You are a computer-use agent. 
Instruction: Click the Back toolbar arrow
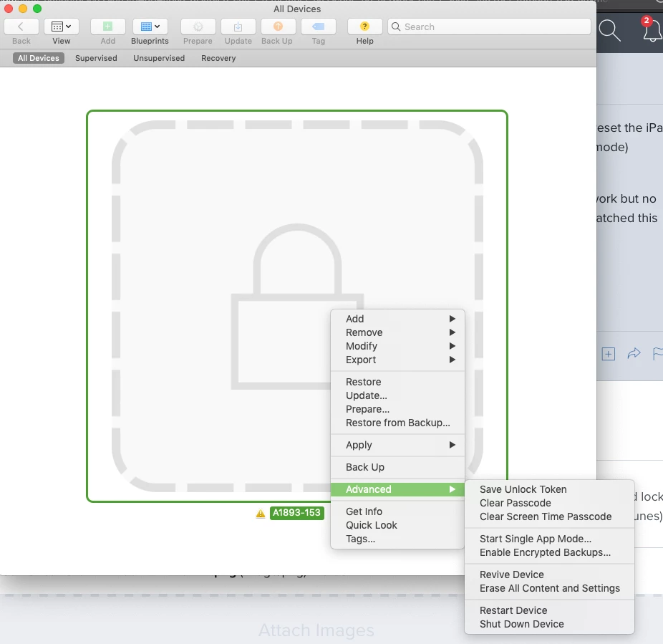click(x=21, y=27)
